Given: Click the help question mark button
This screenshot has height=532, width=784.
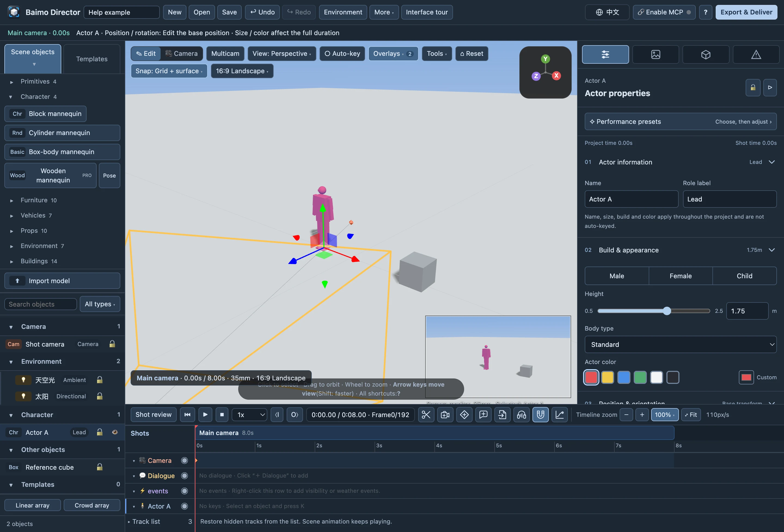Looking at the screenshot, I should pos(705,12).
